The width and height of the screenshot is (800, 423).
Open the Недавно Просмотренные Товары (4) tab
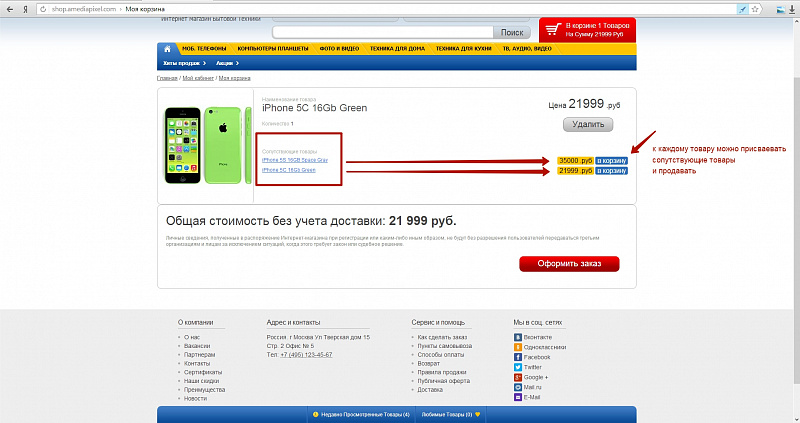click(361, 414)
